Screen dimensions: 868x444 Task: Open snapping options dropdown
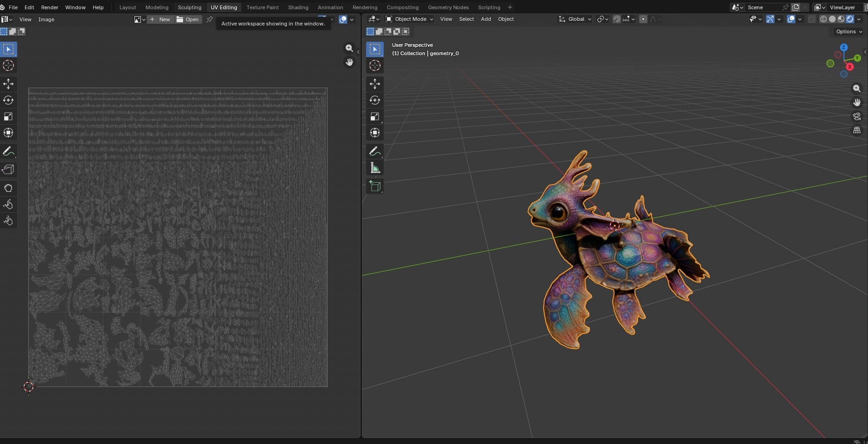pyautogui.click(x=629, y=19)
